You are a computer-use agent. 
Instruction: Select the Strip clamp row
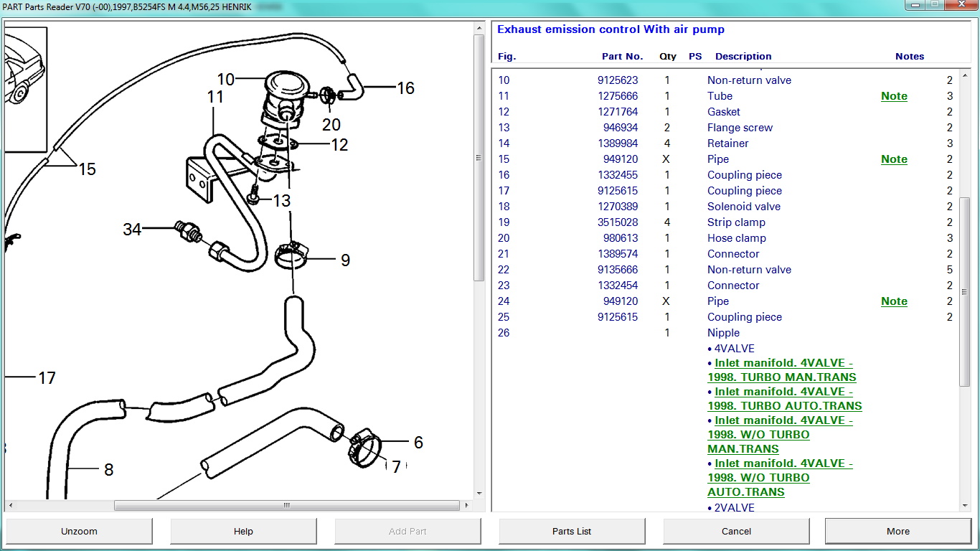(x=725, y=222)
